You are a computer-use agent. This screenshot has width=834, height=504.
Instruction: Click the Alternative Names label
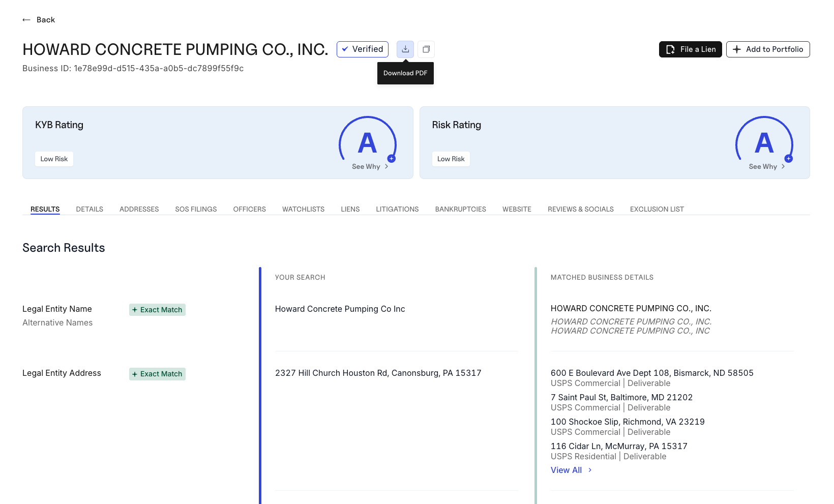(57, 323)
